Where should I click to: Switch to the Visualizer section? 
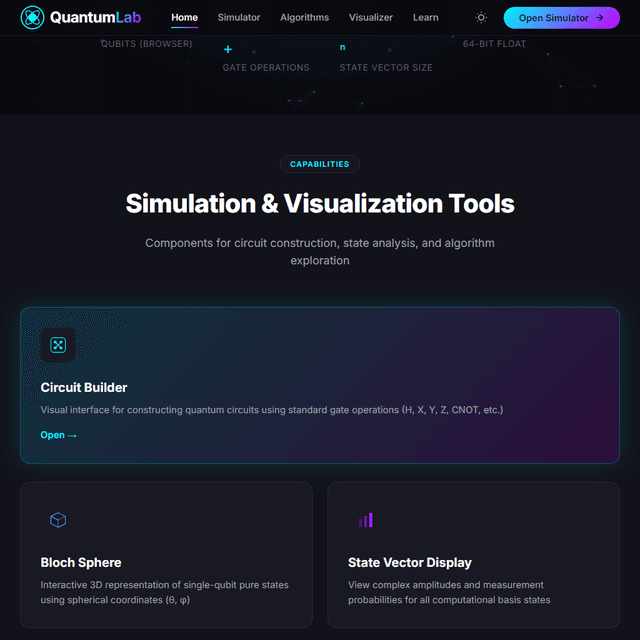371,18
